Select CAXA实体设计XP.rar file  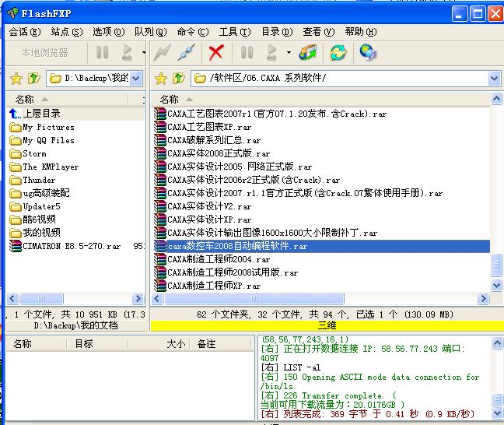pos(203,220)
